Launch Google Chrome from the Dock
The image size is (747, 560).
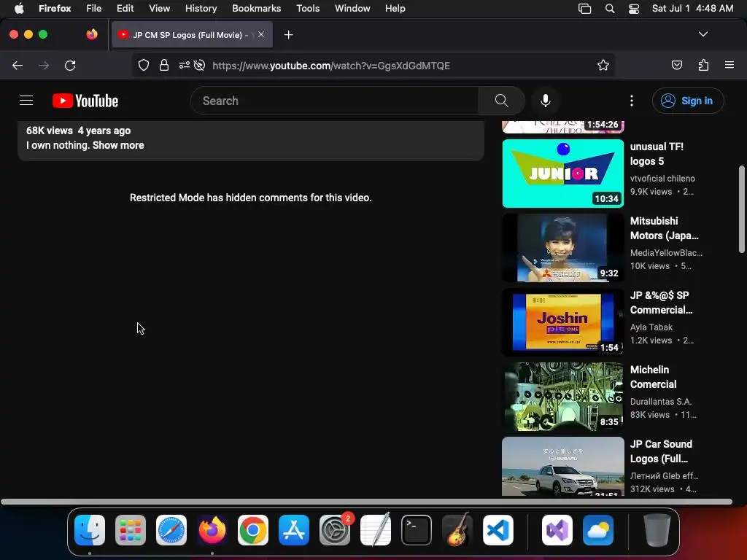pos(253,530)
